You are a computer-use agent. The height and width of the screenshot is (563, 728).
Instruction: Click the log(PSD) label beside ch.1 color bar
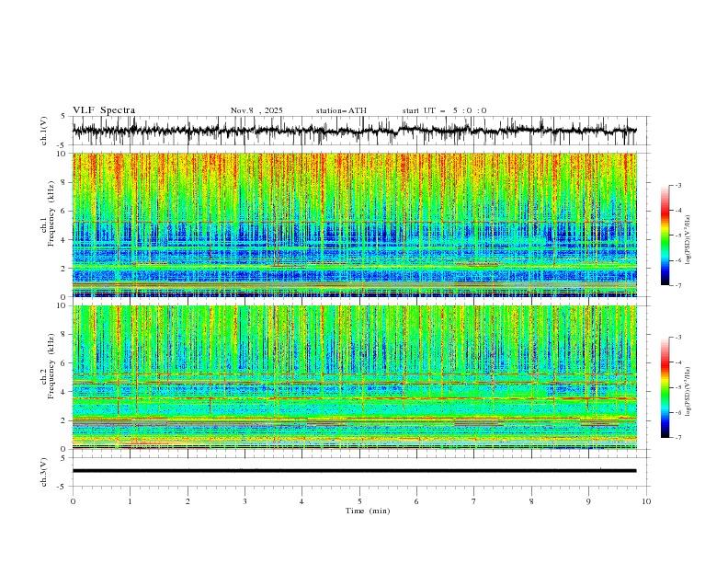tap(688, 240)
